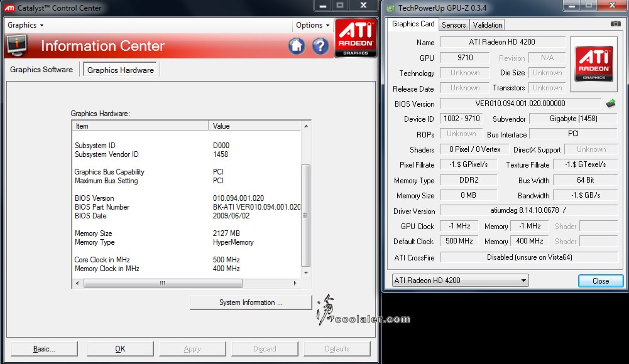Click the Memory Size field showing 0 MB

(x=469, y=195)
